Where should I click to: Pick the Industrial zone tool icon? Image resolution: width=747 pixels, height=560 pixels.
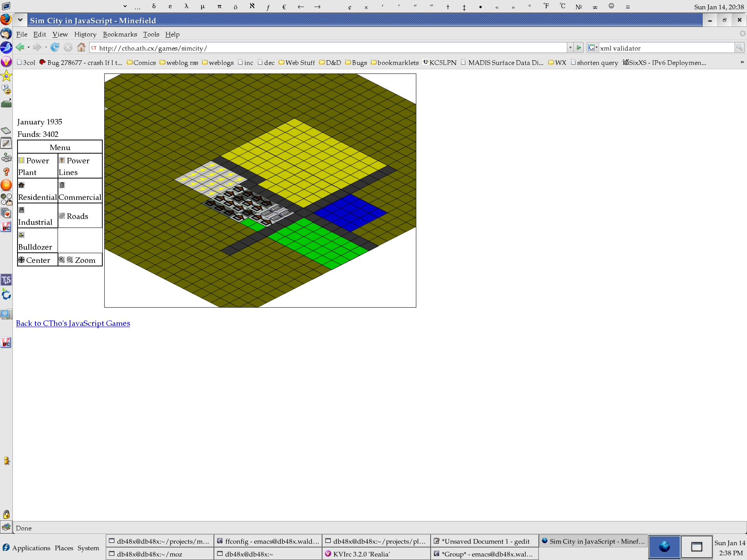21,210
